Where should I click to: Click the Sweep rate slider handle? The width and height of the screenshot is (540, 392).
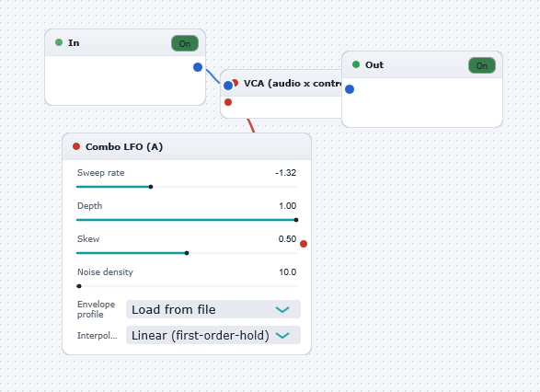pyautogui.click(x=151, y=187)
